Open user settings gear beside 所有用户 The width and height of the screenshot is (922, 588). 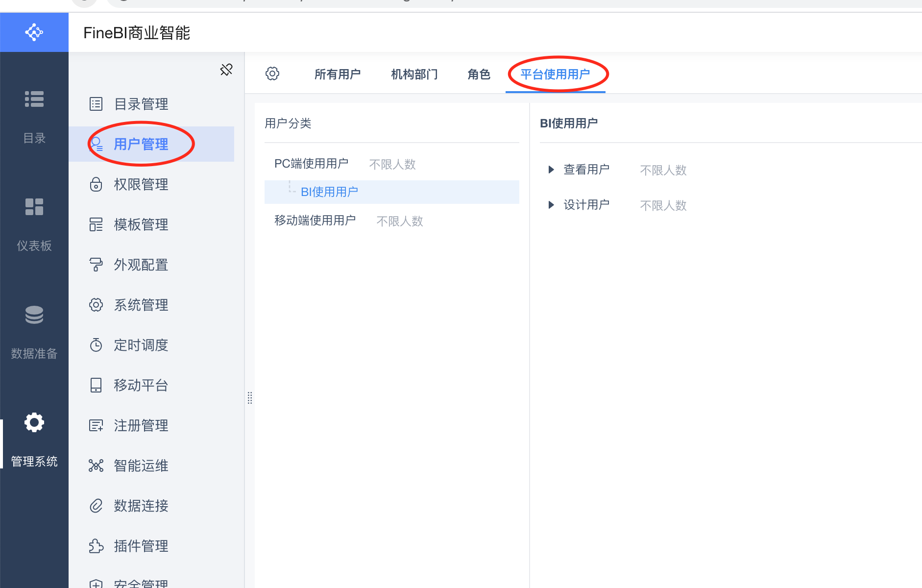click(272, 74)
